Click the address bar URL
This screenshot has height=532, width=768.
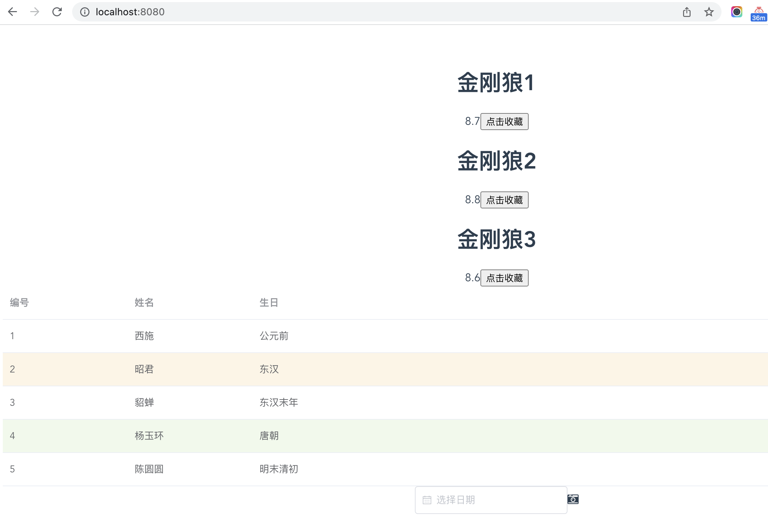[130, 12]
